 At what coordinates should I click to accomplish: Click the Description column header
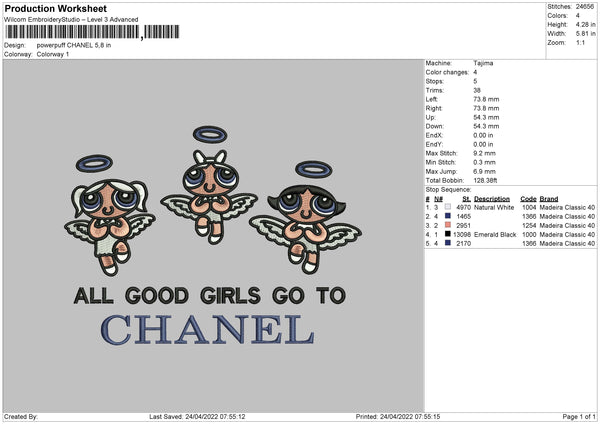[492, 199]
